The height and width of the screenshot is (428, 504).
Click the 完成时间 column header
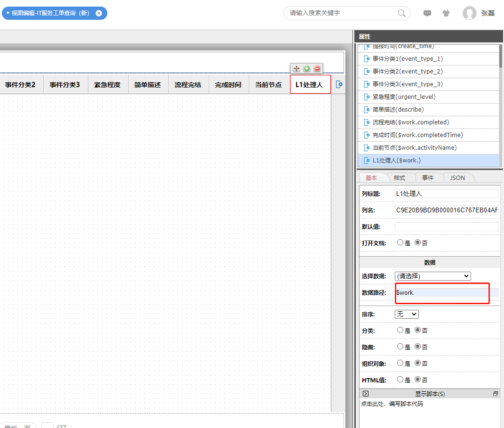[x=228, y=85]
